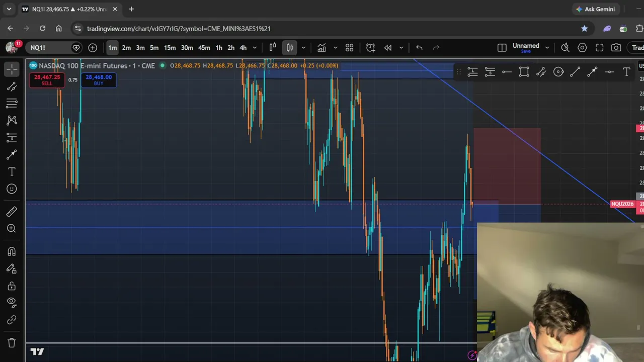This screenshot has height=362, width=644.
Task: Enter fullscreen chart mode
Action: [x=599, y=48]
